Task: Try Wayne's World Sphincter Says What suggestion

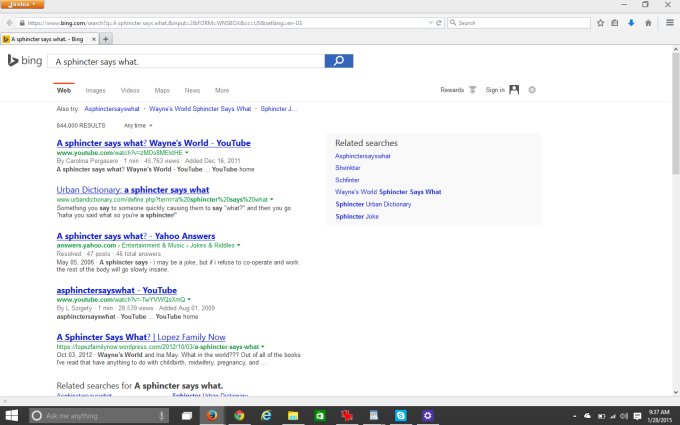Action: [x=200, y=109]
